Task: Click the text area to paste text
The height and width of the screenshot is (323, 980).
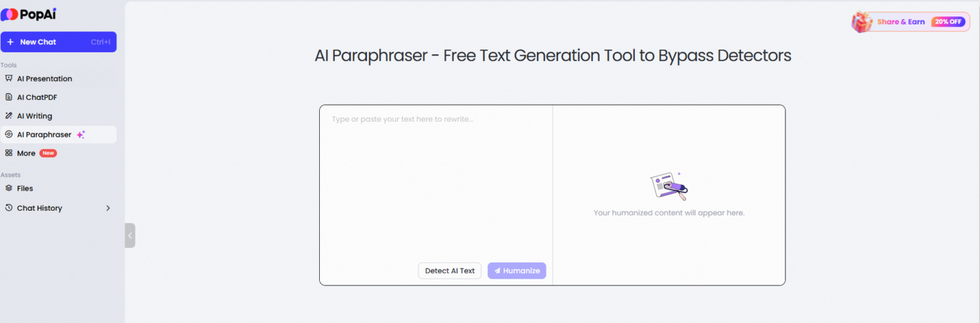Action: (436, 184)
